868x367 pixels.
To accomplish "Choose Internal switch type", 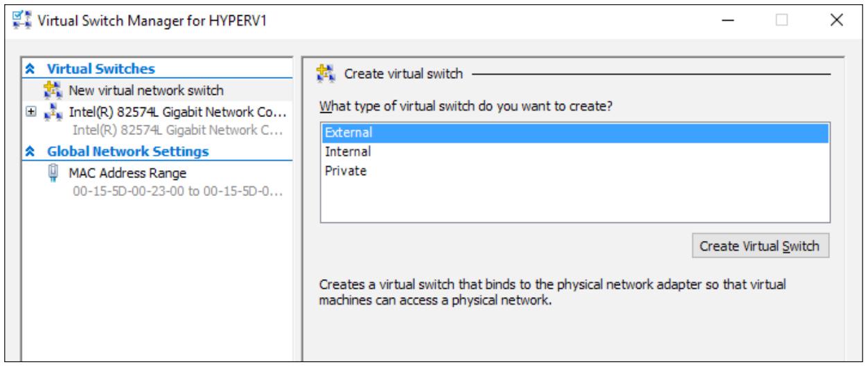I will [574, 152].
